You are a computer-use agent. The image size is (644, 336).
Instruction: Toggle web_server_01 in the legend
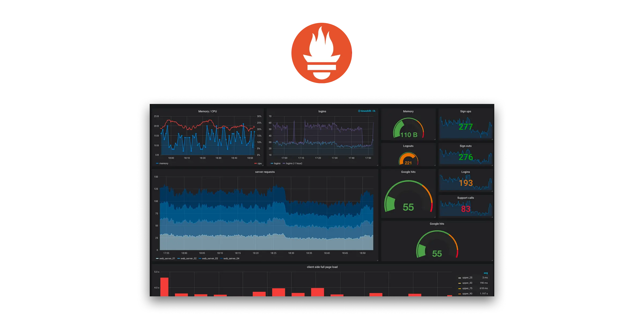pyautogui.click(x=167, y=259)
